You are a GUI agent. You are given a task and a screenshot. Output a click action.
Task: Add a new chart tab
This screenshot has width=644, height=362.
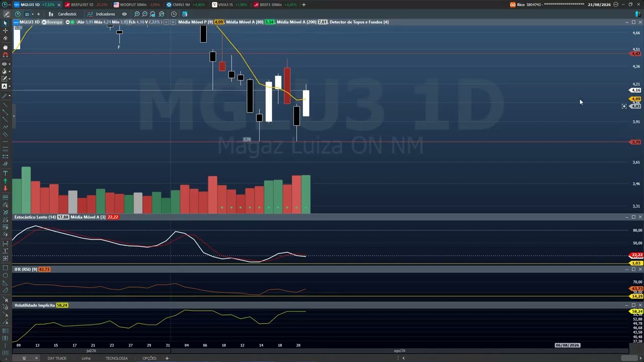click(303, 5)
